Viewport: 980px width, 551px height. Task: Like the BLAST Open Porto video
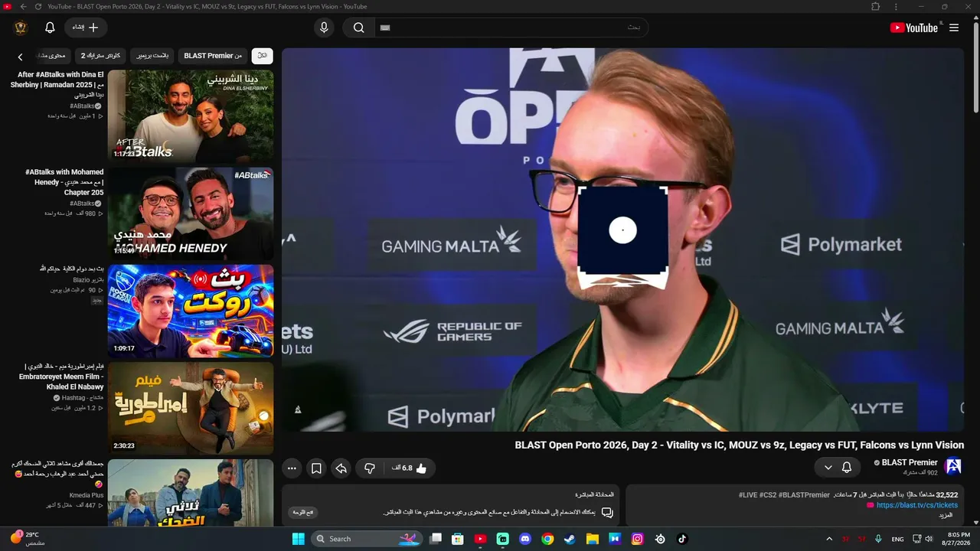411,468
